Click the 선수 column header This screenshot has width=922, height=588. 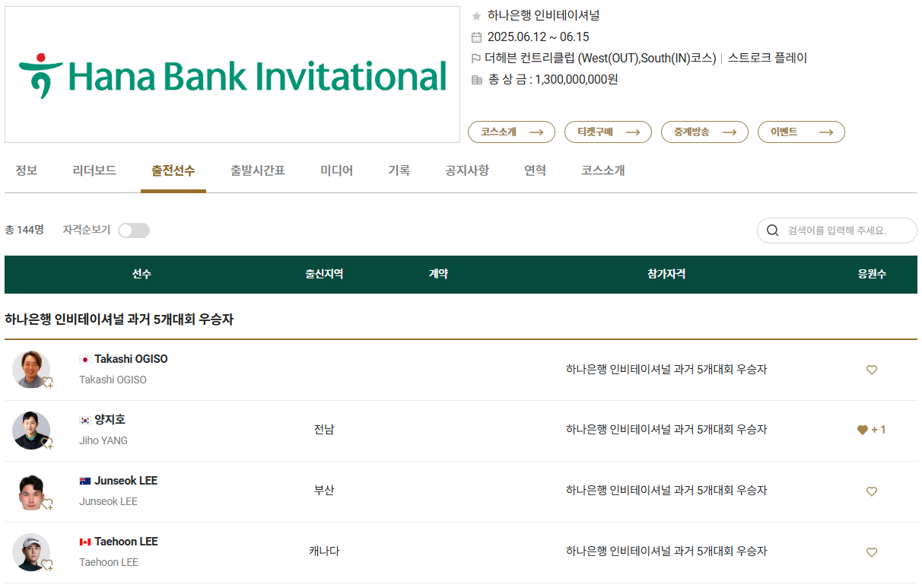tap(141, 275)
